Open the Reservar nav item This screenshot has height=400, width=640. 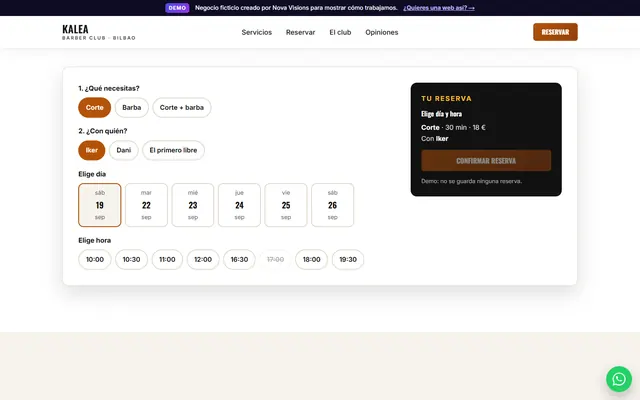coord(300,32)
